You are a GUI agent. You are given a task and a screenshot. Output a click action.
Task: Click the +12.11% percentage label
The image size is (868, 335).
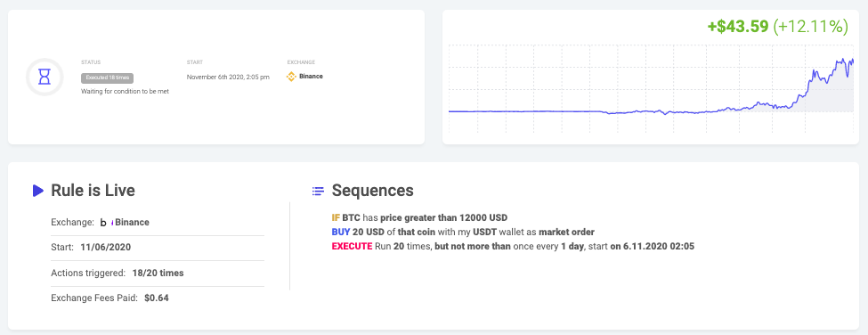pyautogui.click(x=811, y=26)
